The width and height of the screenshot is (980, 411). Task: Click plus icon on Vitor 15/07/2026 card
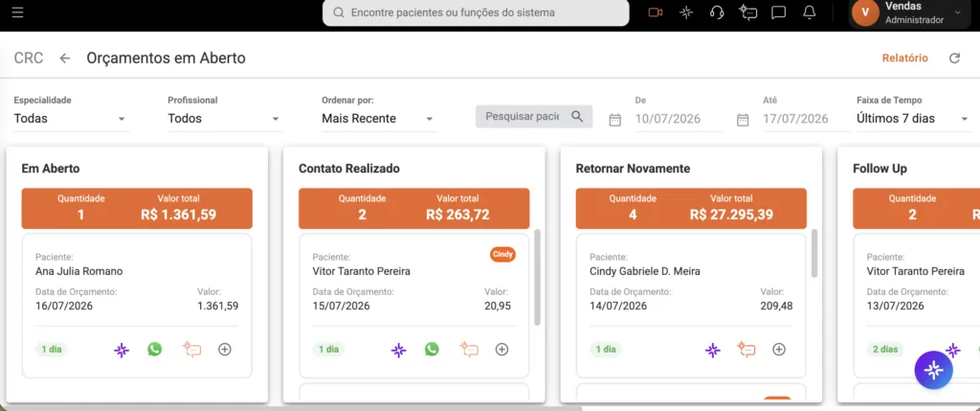coord(501,350)
